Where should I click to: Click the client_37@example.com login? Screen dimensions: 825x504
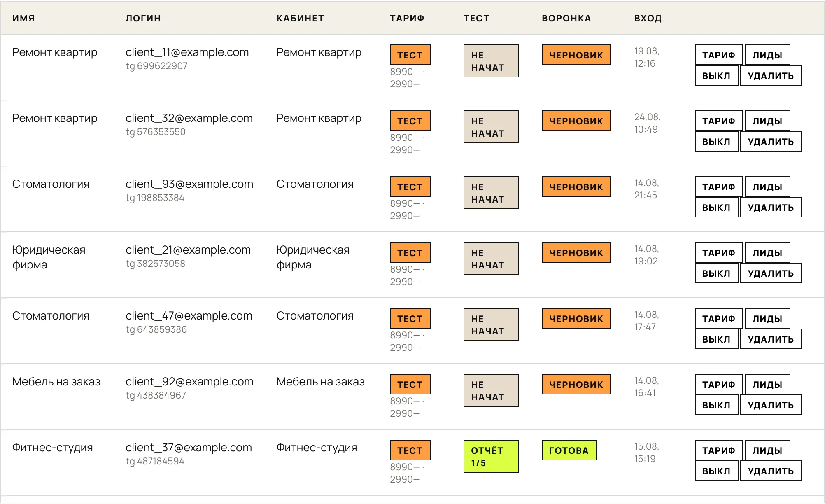tap(189, 447)
